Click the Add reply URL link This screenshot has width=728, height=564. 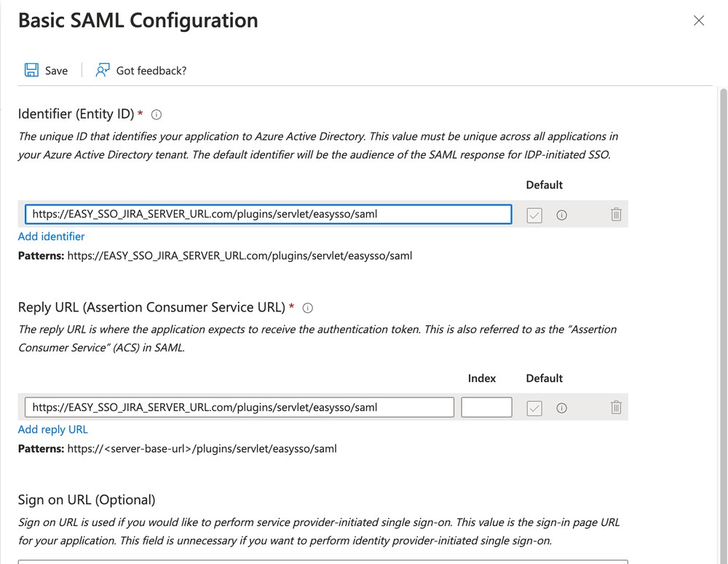(53, 429)
